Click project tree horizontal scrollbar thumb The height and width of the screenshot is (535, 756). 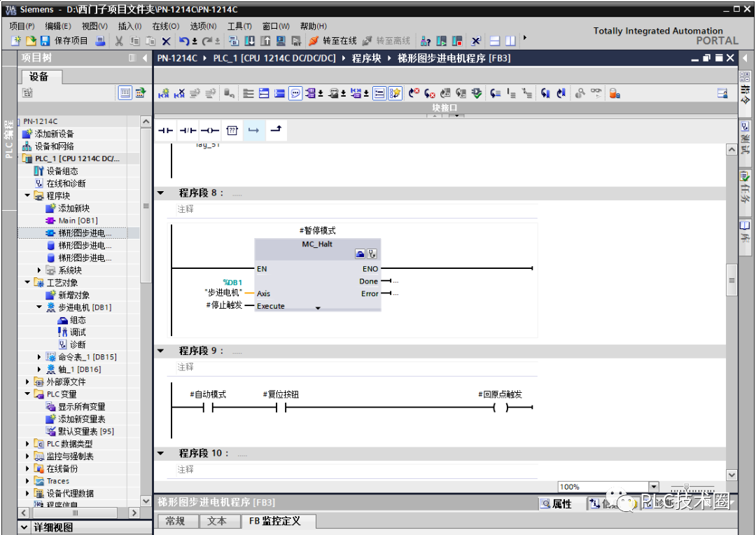[75, 513]
